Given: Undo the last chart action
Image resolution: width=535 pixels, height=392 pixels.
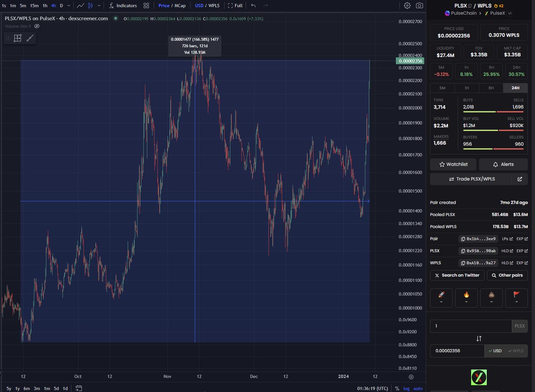Looking at the screenshot, I should tap(253, 6).
